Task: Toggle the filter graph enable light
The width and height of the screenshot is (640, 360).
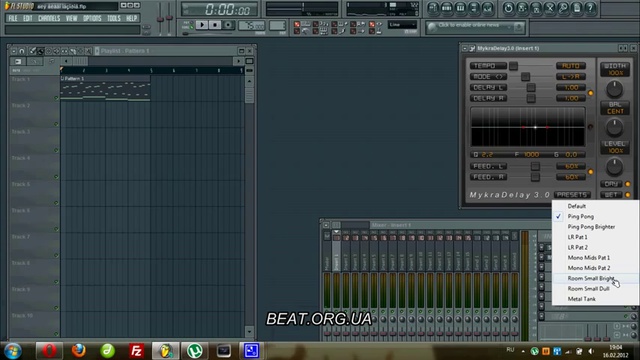Action: 590,127
